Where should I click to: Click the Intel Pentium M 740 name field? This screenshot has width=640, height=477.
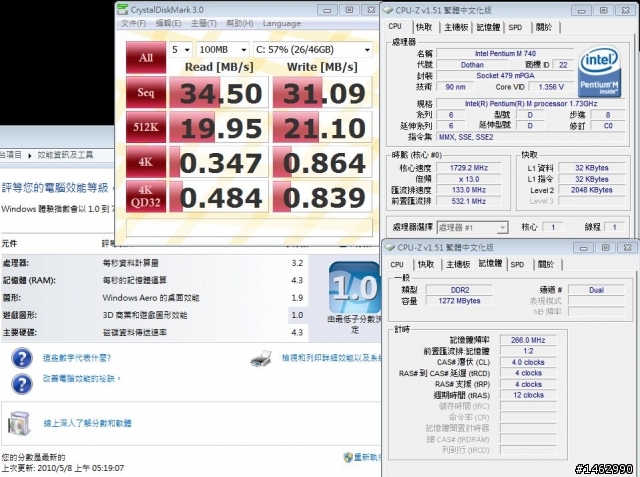click(x=505, y=53)
